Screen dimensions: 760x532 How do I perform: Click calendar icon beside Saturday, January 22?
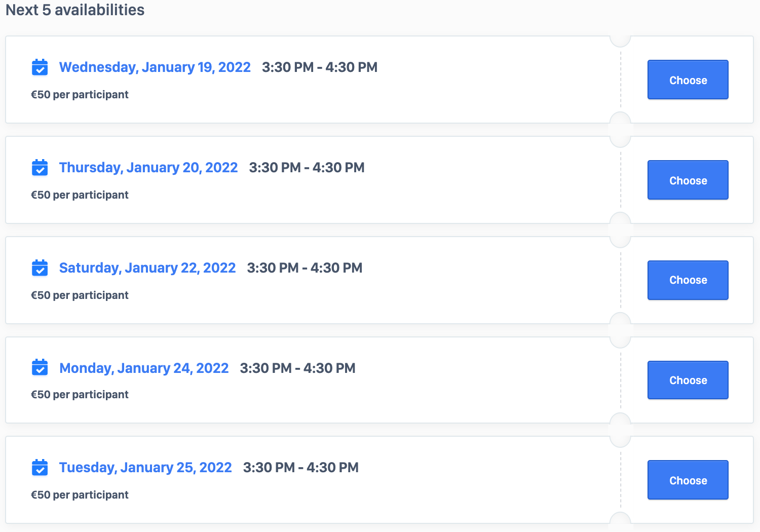point(40,268)
